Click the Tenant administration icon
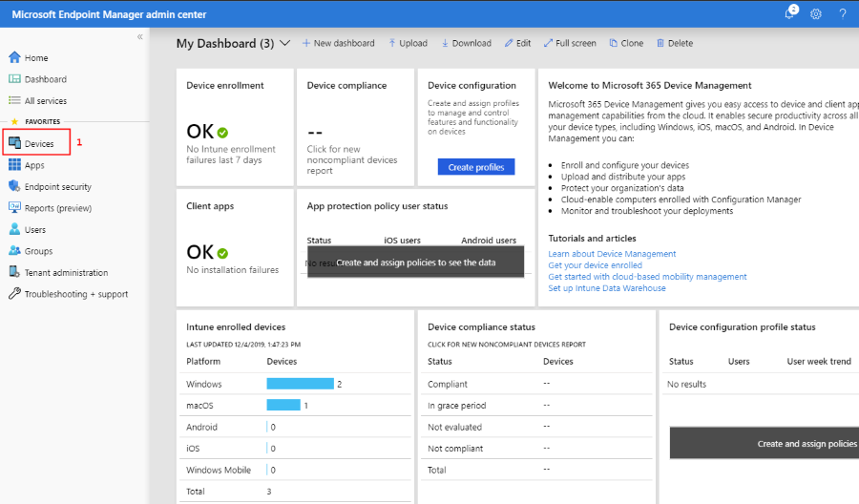The height and width of the screenshot is (504, 859). (14, 272)
